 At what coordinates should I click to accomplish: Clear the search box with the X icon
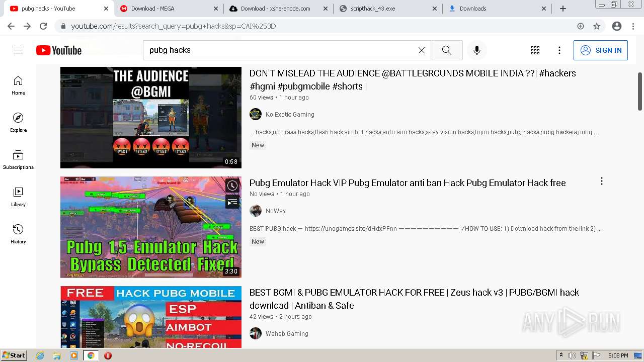422,50
